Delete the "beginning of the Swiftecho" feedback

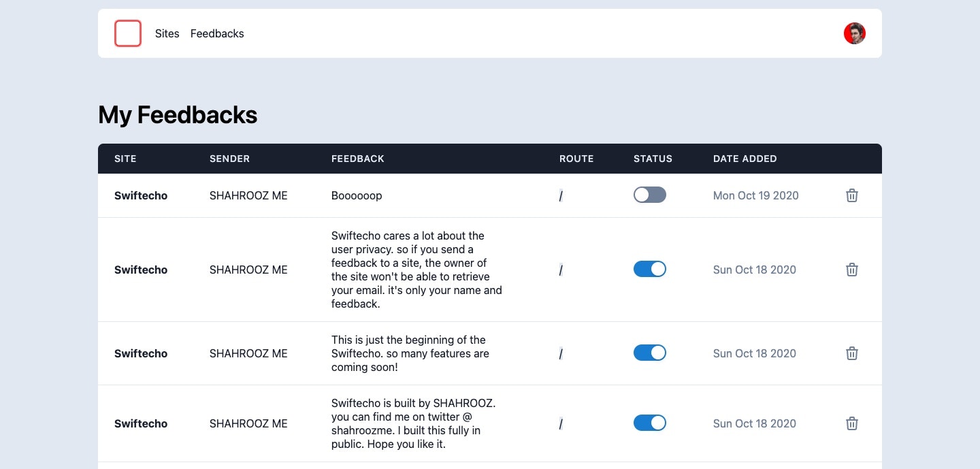pos(851,353)
